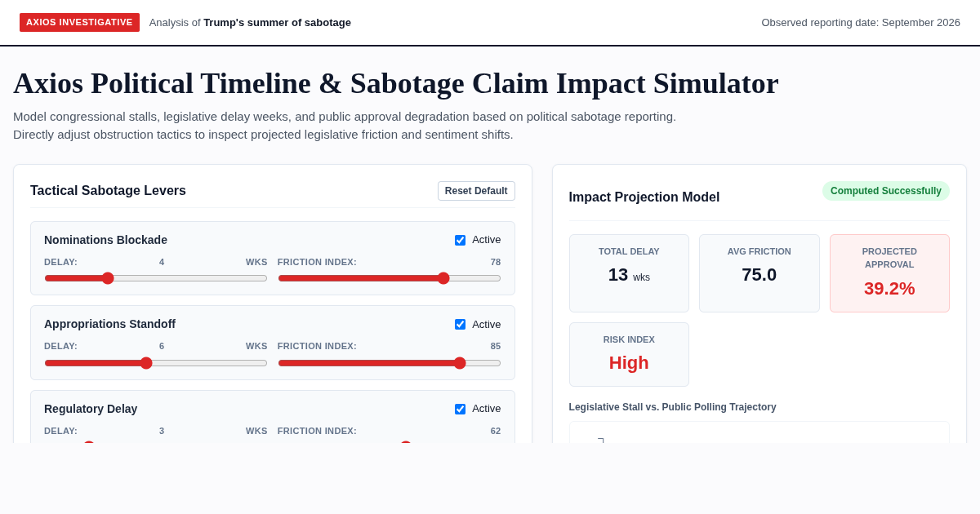Select the Total Delay 13 wks card
980x514 pixels.
(629, 273)
